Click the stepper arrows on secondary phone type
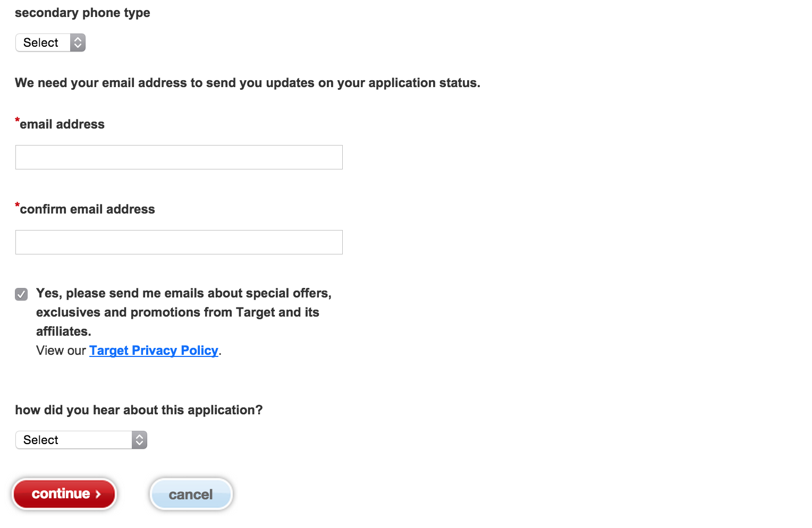Viewport: 812px width, 528px height. click(x=78, y=42)
